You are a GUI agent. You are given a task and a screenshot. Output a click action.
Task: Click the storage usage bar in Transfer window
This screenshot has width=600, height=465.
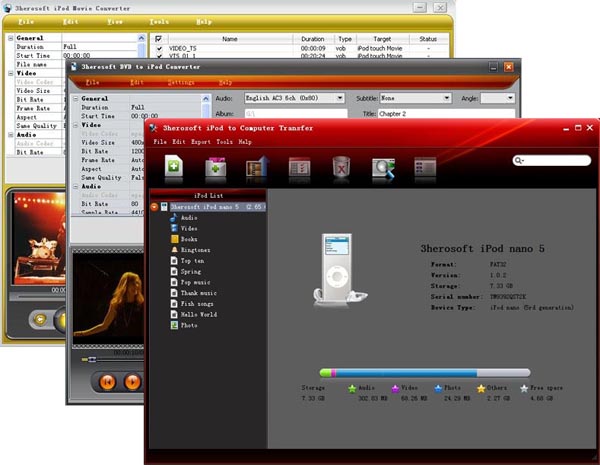click(425, 373)
